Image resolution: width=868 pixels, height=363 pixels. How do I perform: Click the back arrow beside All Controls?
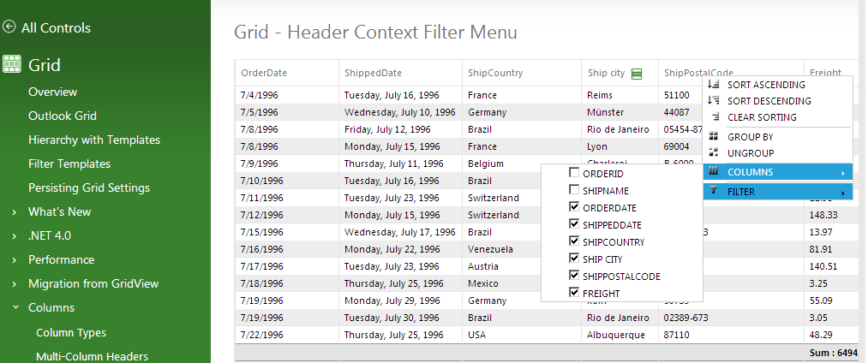coord(9,27)
